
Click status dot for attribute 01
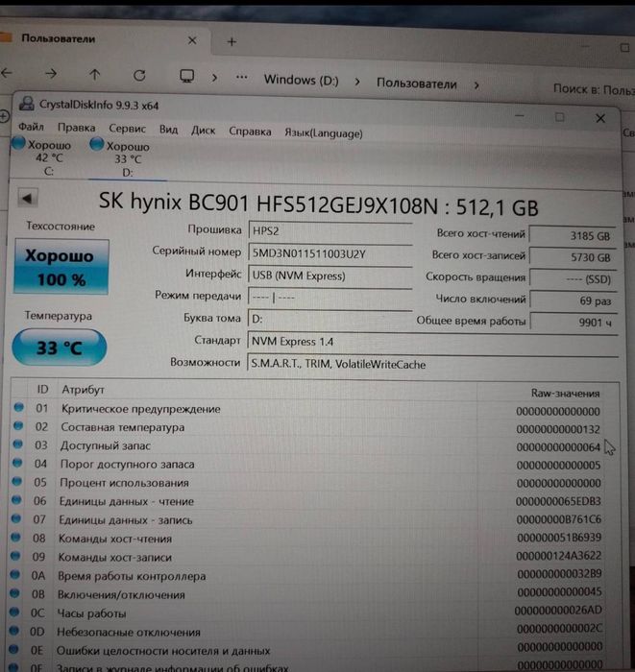pos(18,407)
